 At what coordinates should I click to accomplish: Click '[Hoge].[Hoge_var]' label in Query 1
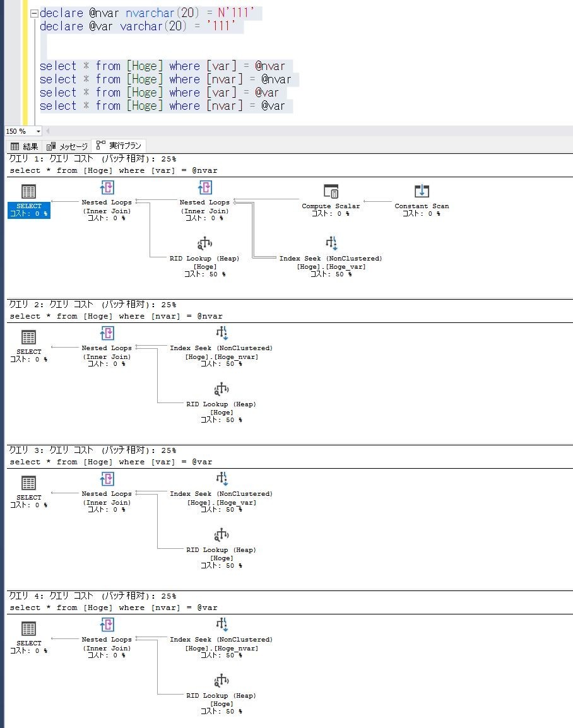[x=331, y=266]
